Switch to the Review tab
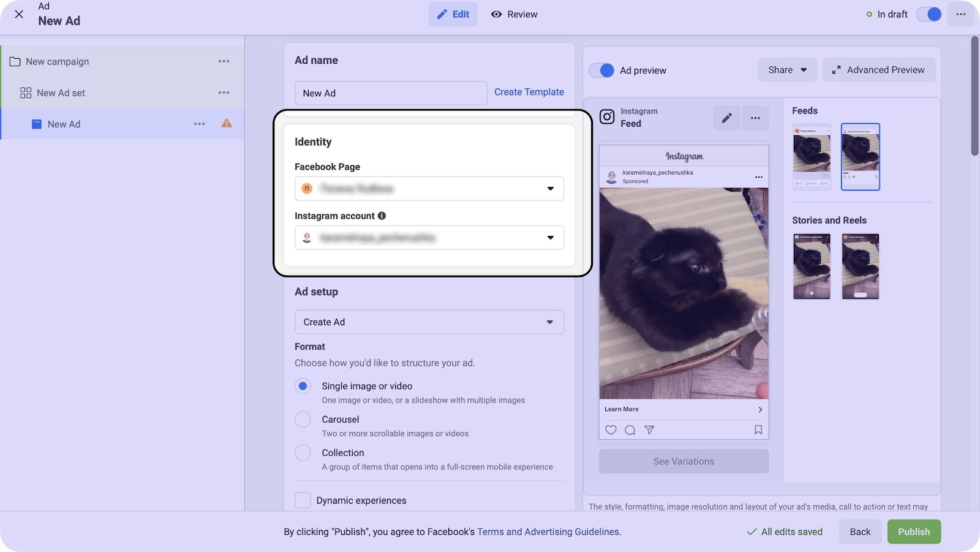The image size is (980, 552). [x=514, y=14]
